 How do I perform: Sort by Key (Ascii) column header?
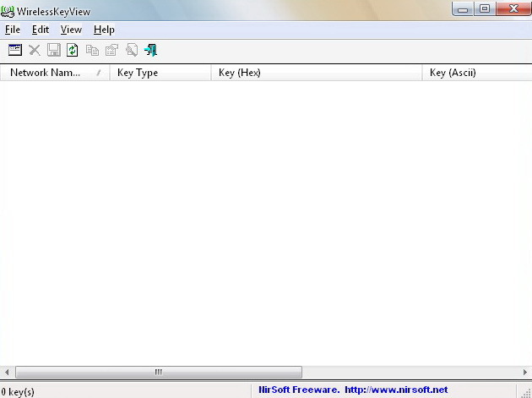[477, 73]
